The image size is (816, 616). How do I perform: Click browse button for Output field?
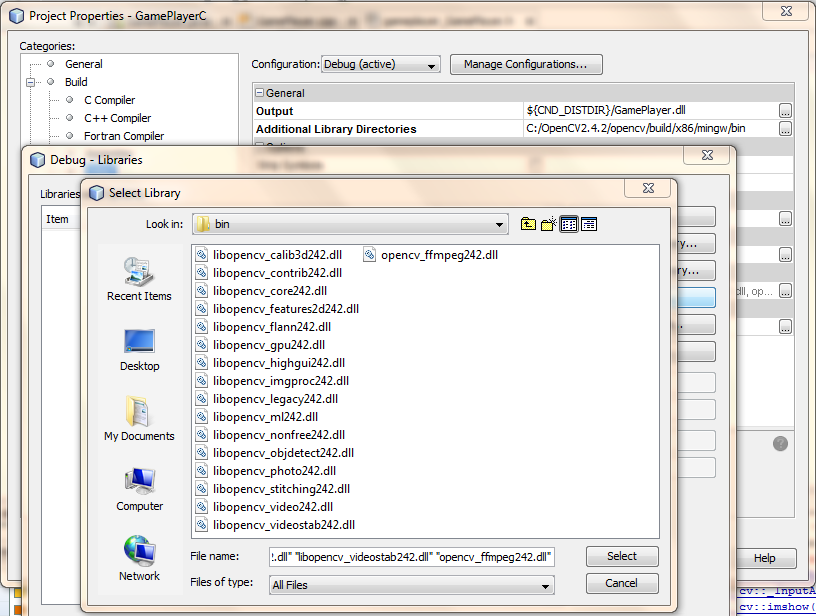click(785, 111)
